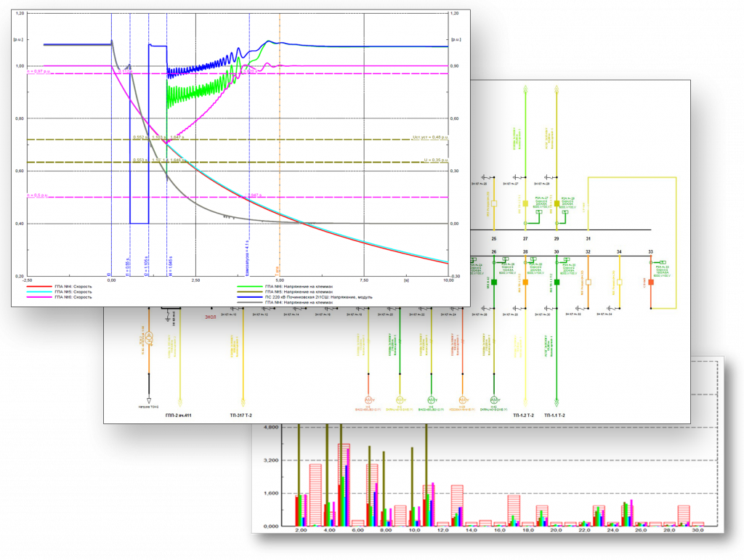This screenshot has width=744, height=560.
Task: Click the leftmost orange-red motor symbol
Action: (368, 400)
